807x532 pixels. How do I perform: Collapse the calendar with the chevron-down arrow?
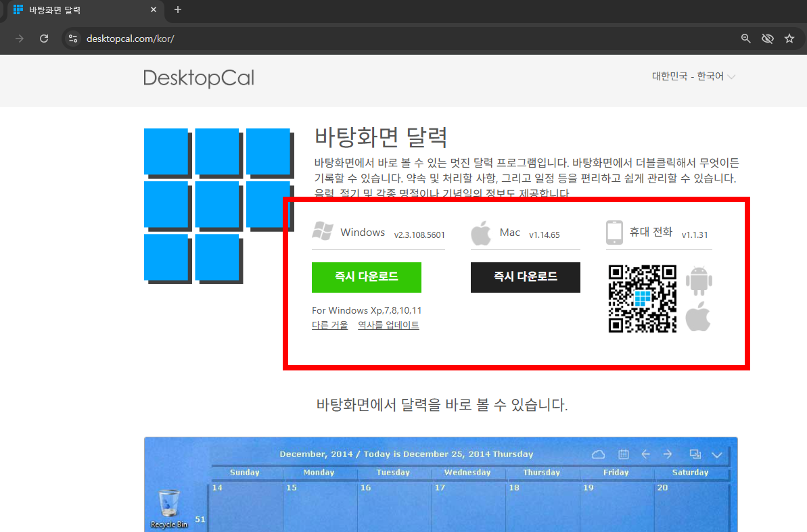pos(716,455)
